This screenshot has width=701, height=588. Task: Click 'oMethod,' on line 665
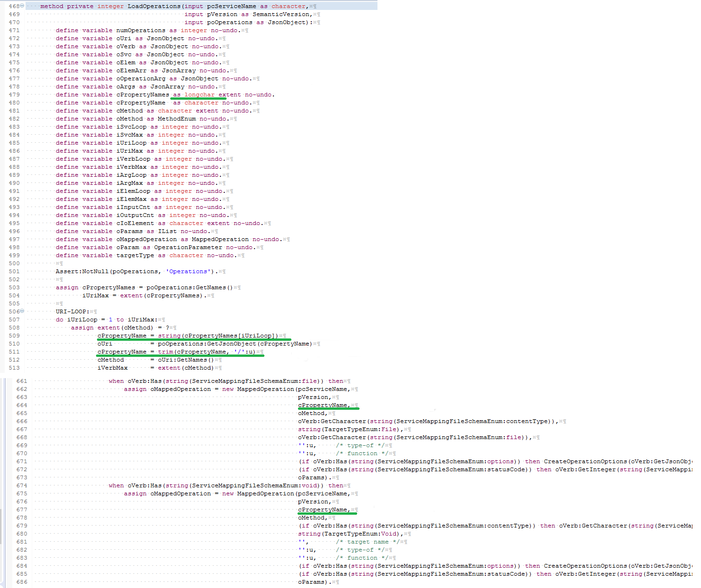pos(313,413)
